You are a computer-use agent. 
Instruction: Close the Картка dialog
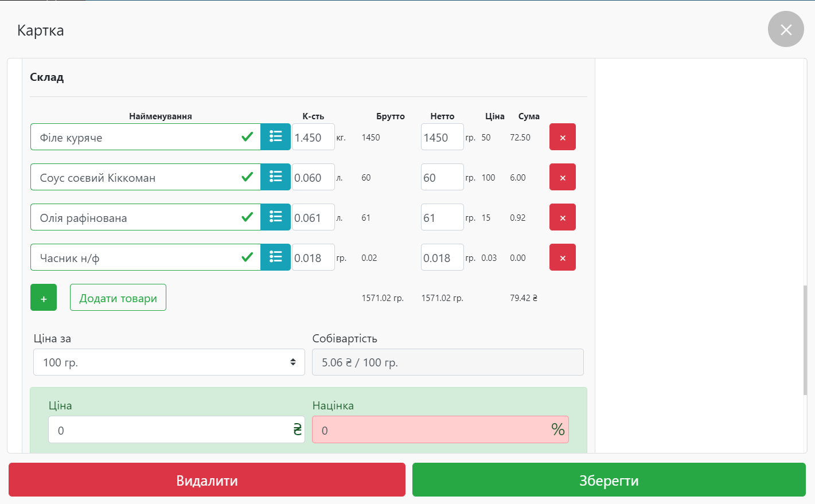point(786,29)
